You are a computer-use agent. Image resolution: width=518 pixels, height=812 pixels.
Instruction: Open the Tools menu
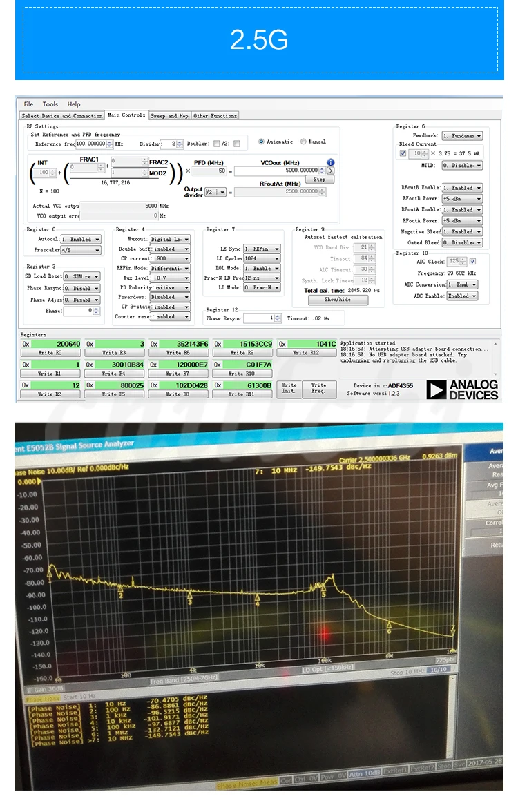50,104
